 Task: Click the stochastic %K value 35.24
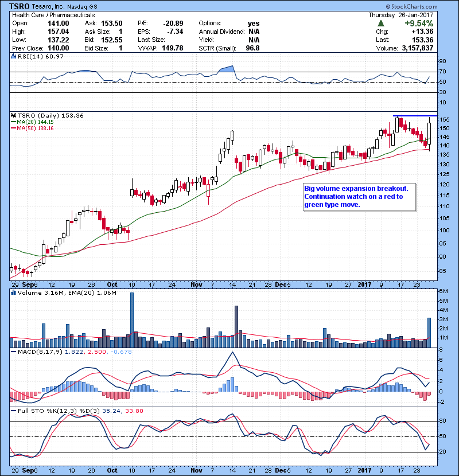coord(111,411)
